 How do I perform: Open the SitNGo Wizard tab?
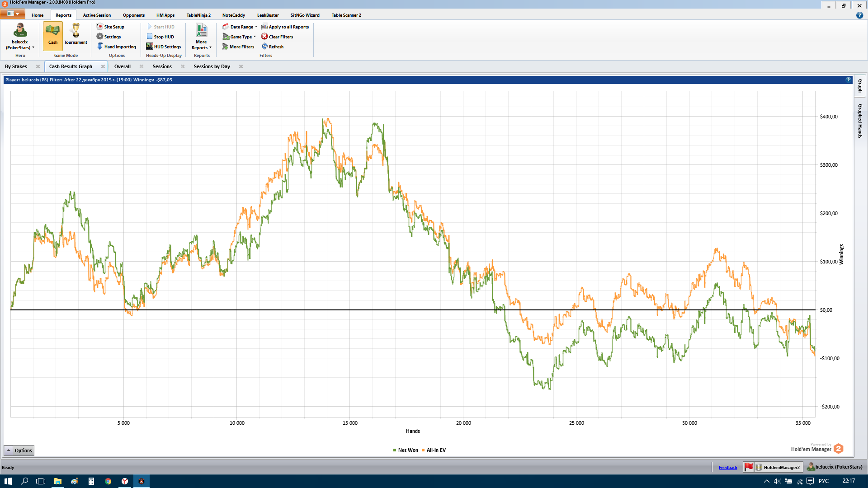tap(305, 15)
